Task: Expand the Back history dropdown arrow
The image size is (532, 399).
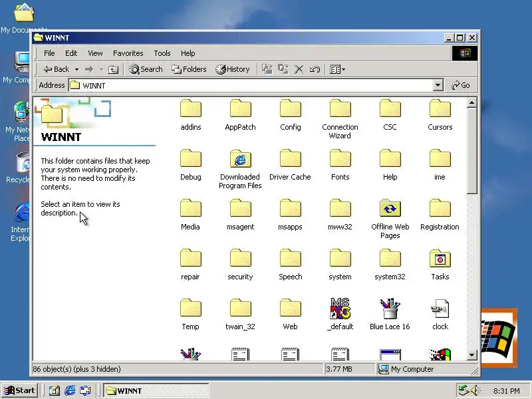Action: 76,70
